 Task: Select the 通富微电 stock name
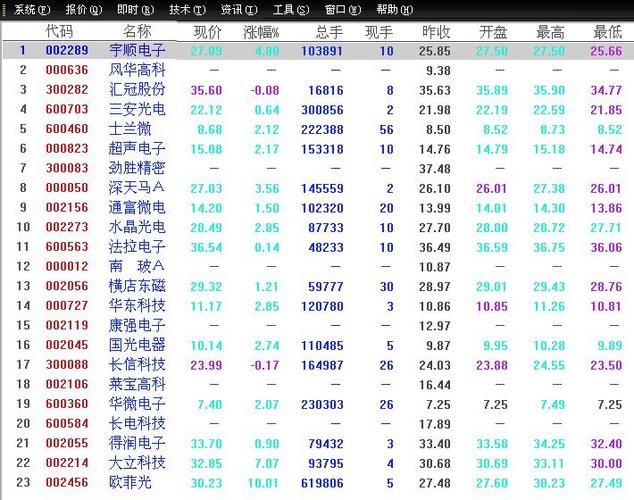tap(137, 207)
